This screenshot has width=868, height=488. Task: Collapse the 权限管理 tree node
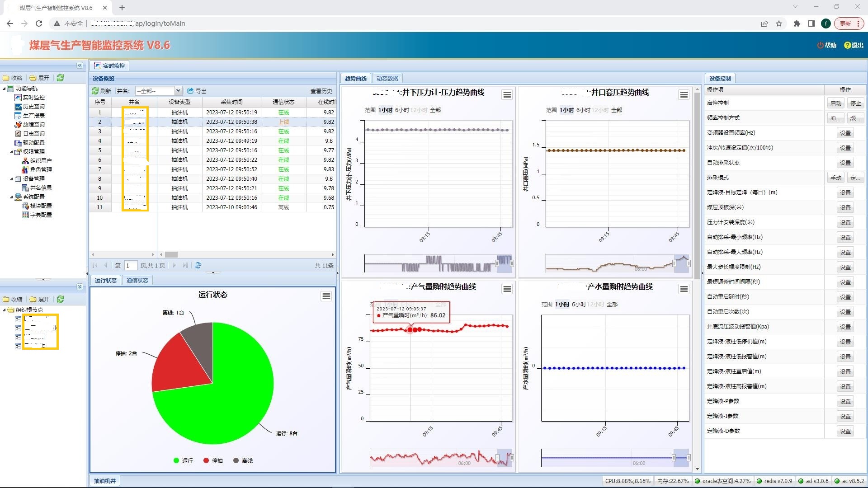pos(12,152)
